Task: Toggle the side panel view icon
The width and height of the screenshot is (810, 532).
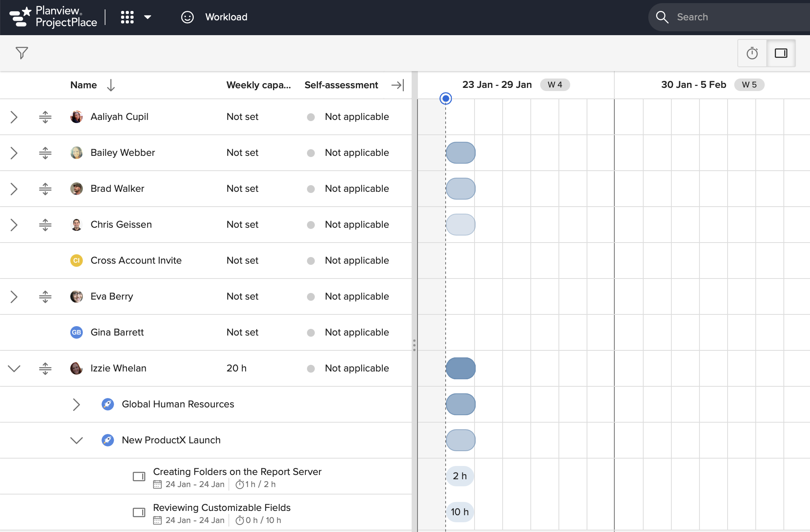Action: click(x=781, y=53)
